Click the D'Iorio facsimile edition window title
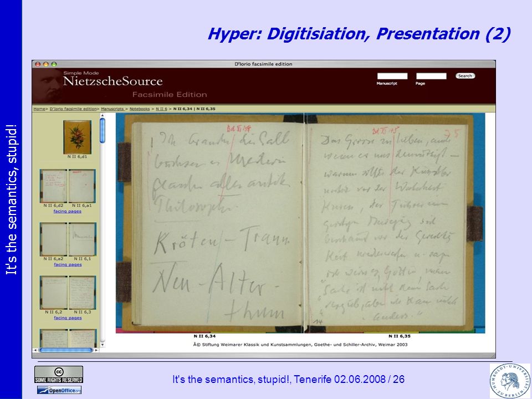Screen dimensions: 532x399 coord(263,64)
